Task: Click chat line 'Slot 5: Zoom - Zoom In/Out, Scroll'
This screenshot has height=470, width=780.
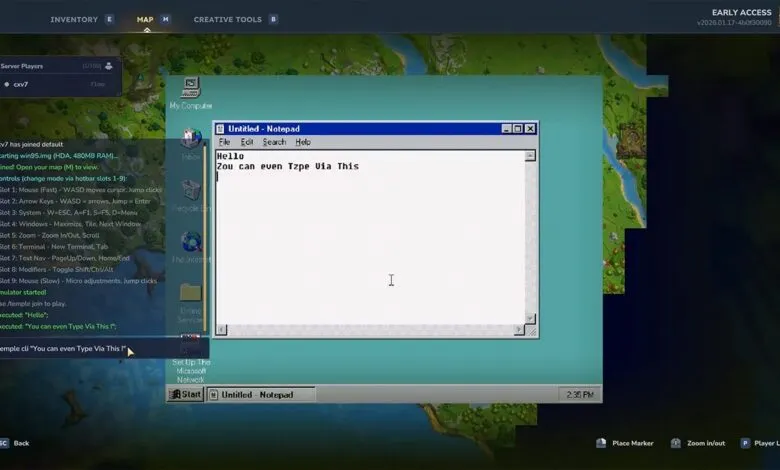Action: [50, 235]
